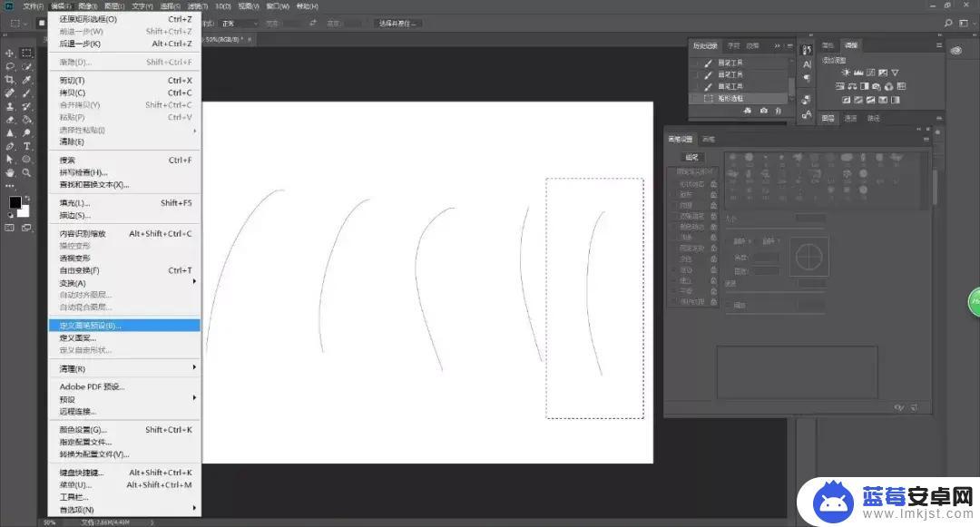Viewport: 980px width, 527px height.
Task: Choose 内容识别缩放 menu entry
Action: 124,233
